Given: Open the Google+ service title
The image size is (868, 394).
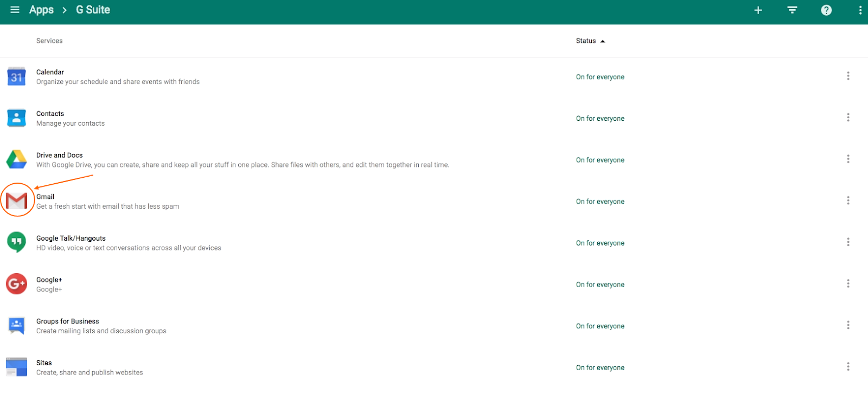Looking at the screenshot, I should [49, 280].
